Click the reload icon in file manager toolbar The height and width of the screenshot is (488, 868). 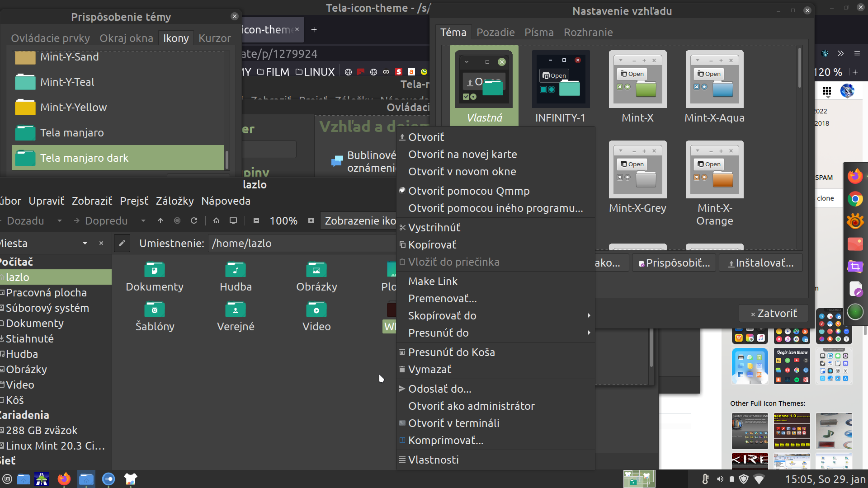click(x=194, y=221)
